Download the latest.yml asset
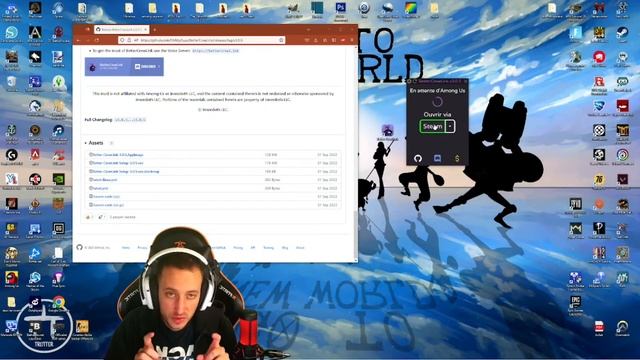Image resolution: width=640 pixels, height=360 pixels. coord(100,188)
